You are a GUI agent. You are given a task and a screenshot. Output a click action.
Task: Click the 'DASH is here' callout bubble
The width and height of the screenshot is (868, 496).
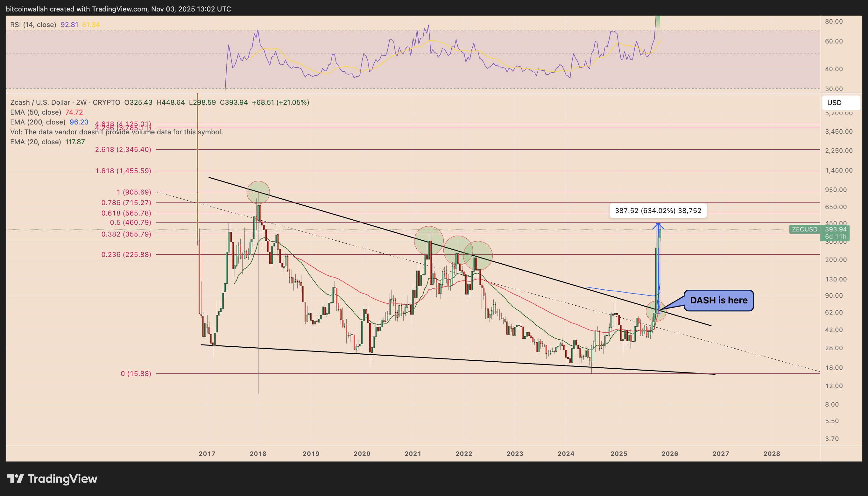click(718, 300)
